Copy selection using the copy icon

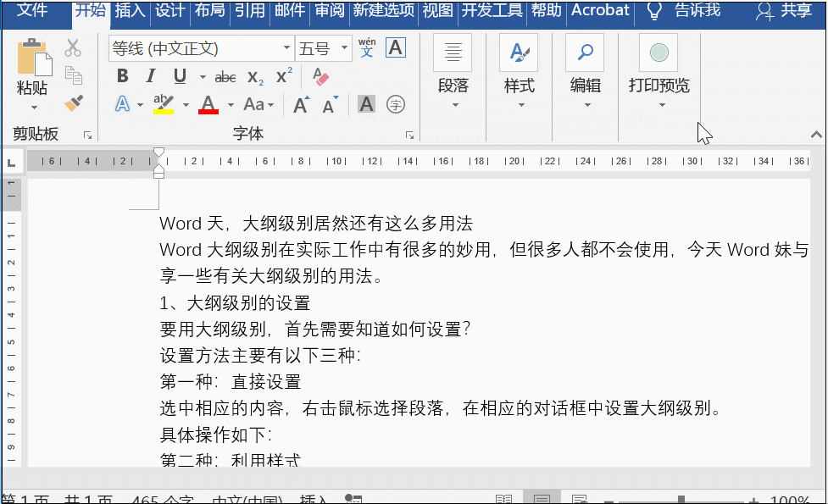(74, 75)
